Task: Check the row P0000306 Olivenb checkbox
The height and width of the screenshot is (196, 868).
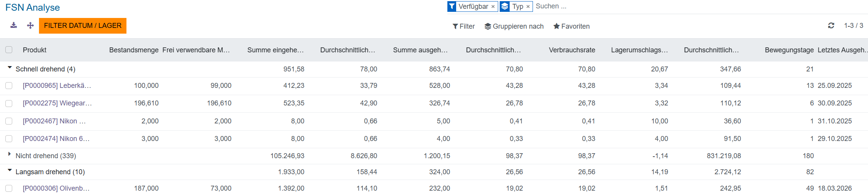Action: 9,188
